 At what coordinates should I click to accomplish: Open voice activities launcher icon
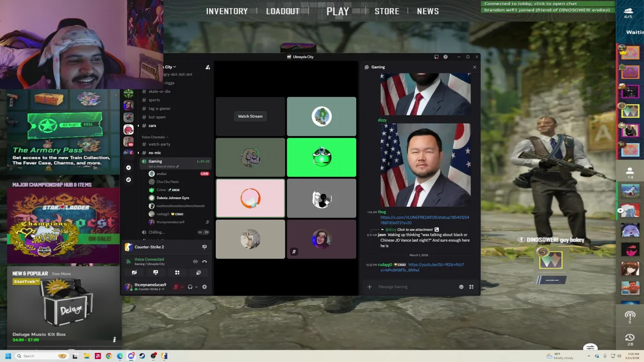(177, 273)
